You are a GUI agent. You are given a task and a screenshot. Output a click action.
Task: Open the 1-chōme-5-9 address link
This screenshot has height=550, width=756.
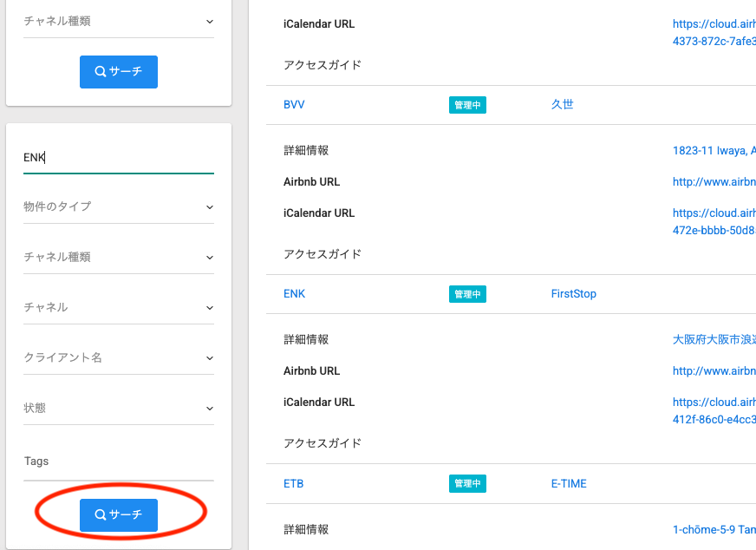pyautogui.click(x=714, y=528)
